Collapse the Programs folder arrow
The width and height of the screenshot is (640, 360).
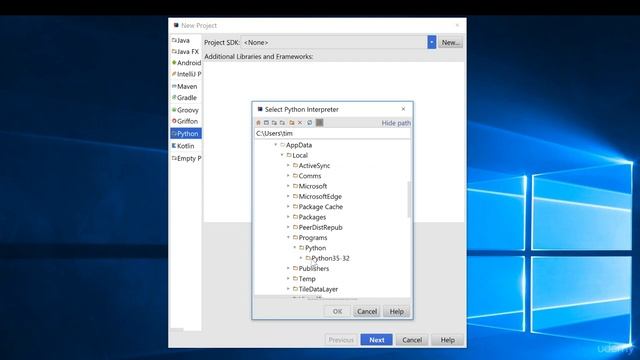pyautogui.click(x=288, y=238)
